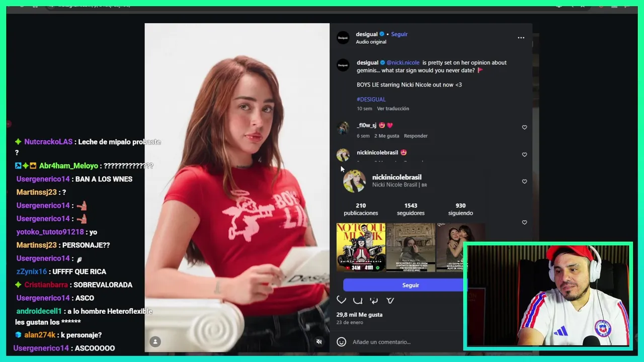Image resolution: width=644 pixels, height=362 pixels.
Task: Click the post video of woman in red shirt
Action: [237, 188]
